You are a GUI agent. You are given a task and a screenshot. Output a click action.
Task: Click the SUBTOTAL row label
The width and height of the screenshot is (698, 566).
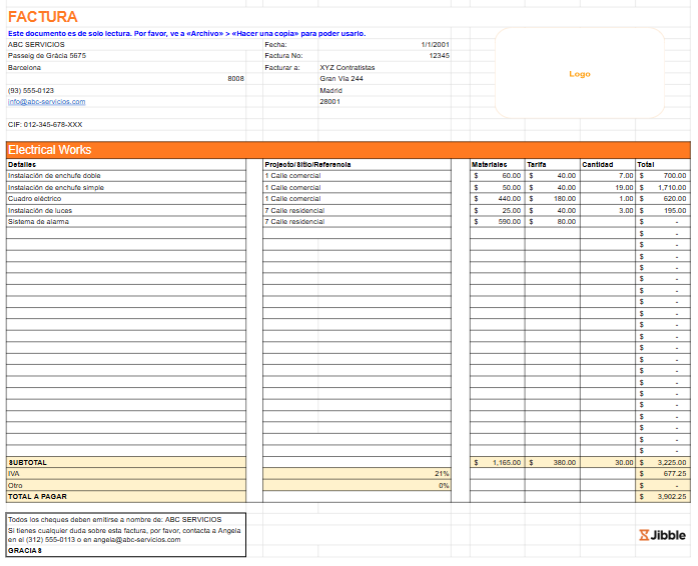click(27, 463)
